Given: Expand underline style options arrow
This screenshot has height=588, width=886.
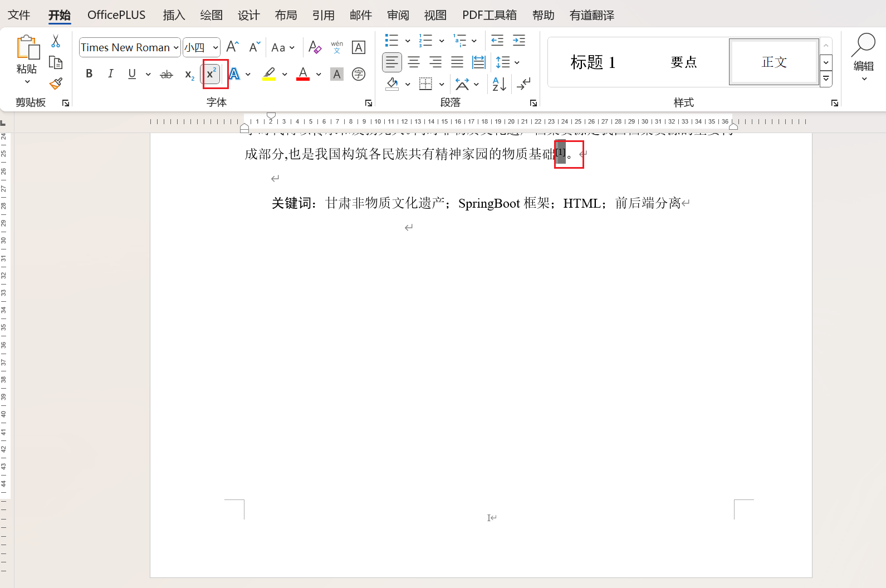Looking at the screenshot, I should click(x=148, y=74).
